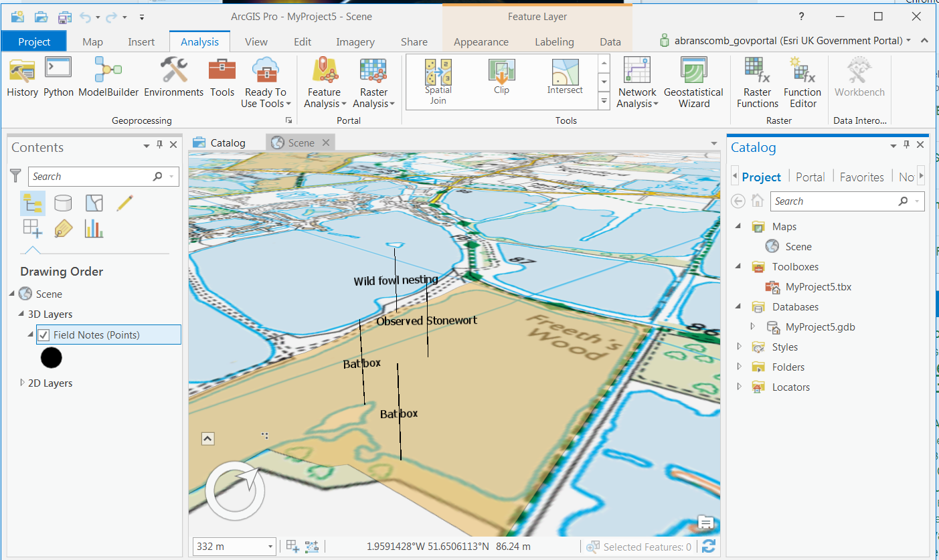
Task: Click the new project icon in quick access toolbar
Action: point(18,17)
